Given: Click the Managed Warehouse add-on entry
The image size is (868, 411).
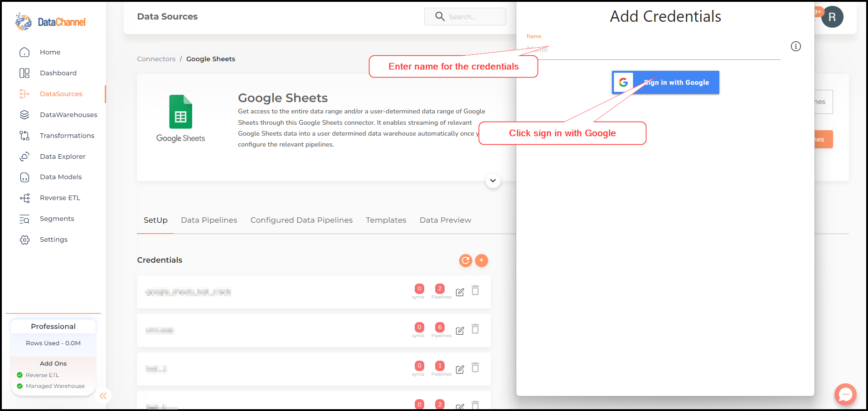Looking at the screenshot, I should tap(55, 386).
